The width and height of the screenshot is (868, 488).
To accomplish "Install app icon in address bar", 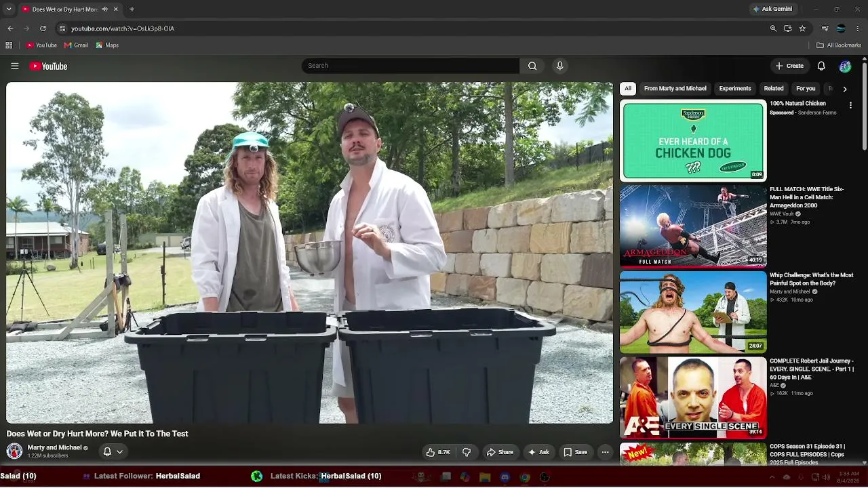I will point(787,28).
